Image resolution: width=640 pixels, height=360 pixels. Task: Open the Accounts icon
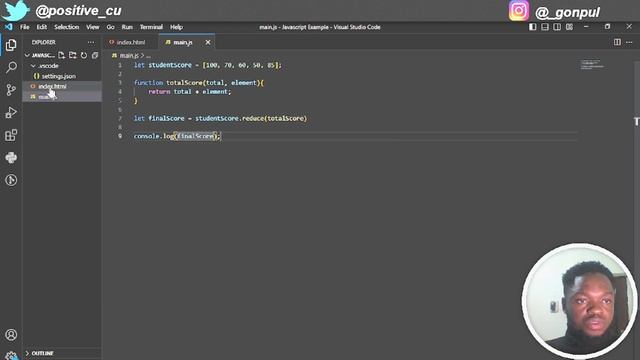11,335
